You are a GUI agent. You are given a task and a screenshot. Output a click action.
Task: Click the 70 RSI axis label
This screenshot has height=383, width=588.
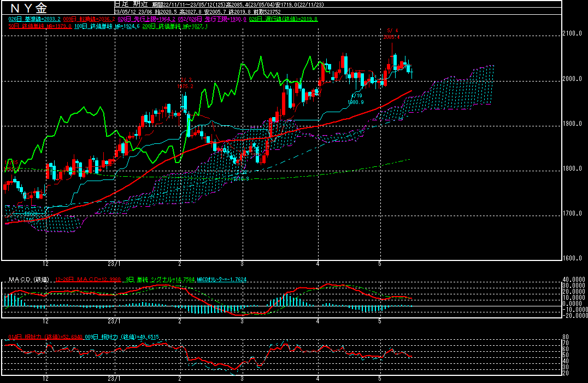[566, 343]
